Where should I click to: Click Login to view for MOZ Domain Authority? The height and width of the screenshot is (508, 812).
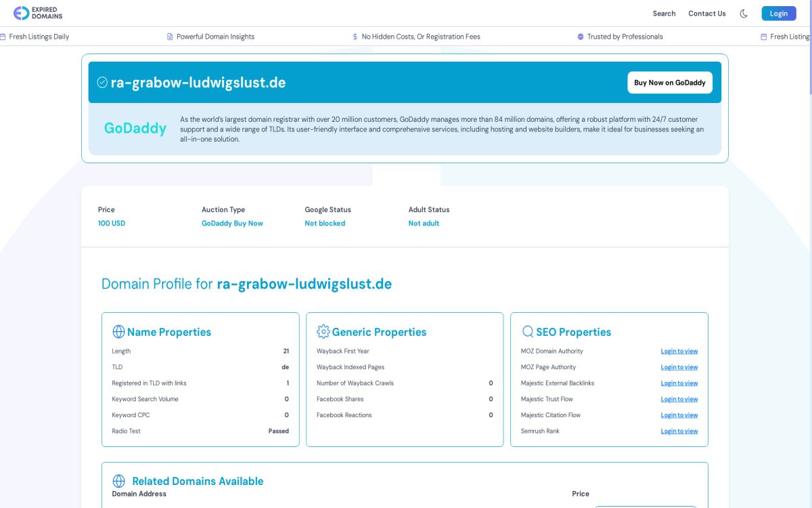(x=679, y=351)
